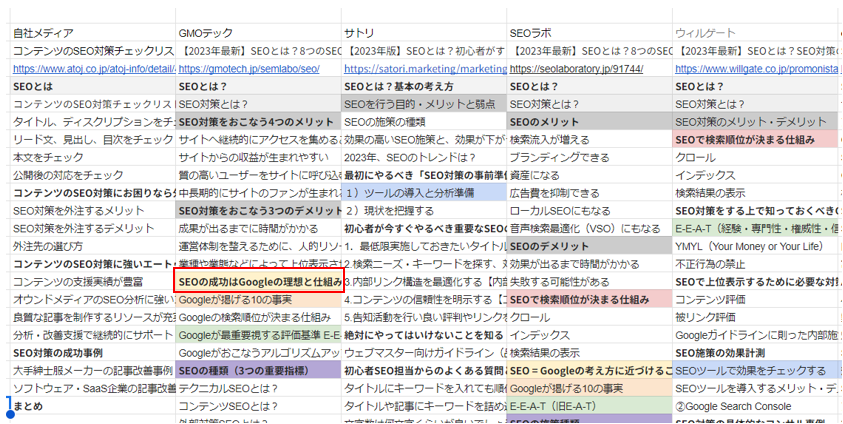Select the ウィルゲート header cell
This screenshot has height=424, width=843.
755,33
